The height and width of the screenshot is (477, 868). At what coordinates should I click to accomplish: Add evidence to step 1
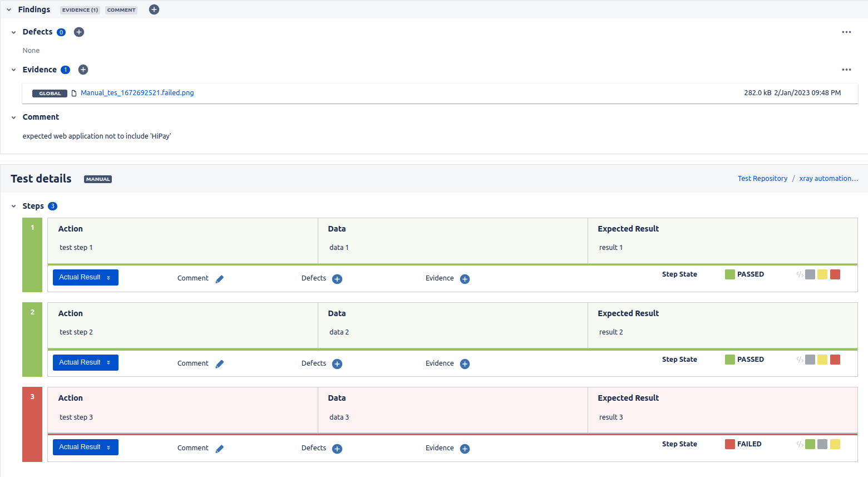point(465,279)
